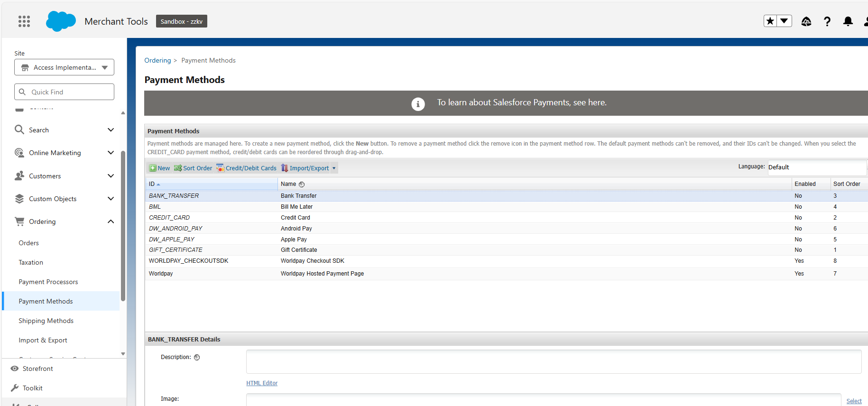Click the Storefront eye icon
Screen dimensions: 868x406
[15, 369]
